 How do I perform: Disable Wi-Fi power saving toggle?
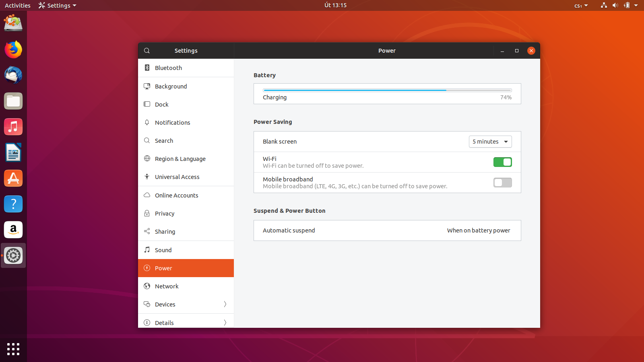(x=502, y=162)
